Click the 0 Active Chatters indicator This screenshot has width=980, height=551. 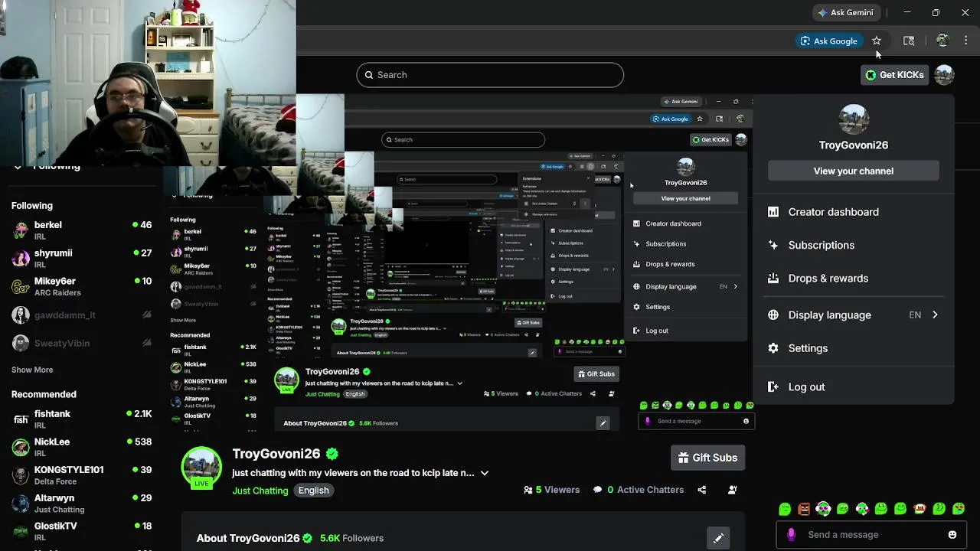click(x=639, y=490)
